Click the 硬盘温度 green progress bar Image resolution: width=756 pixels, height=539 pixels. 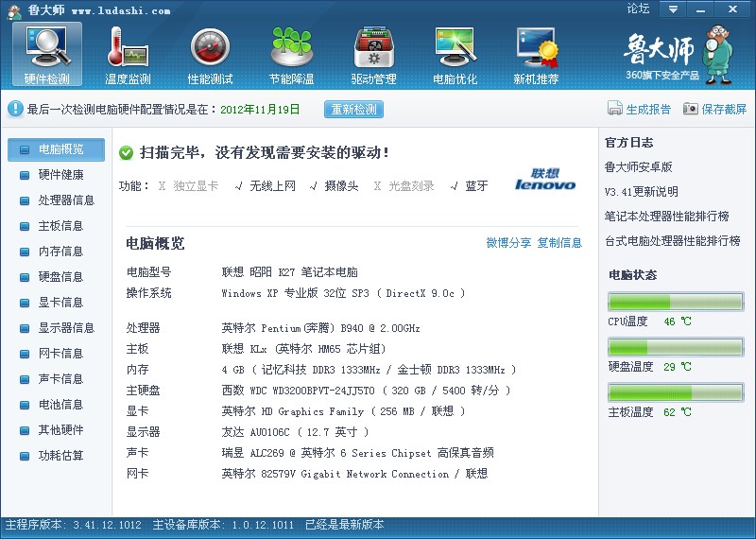coord(676,347)
